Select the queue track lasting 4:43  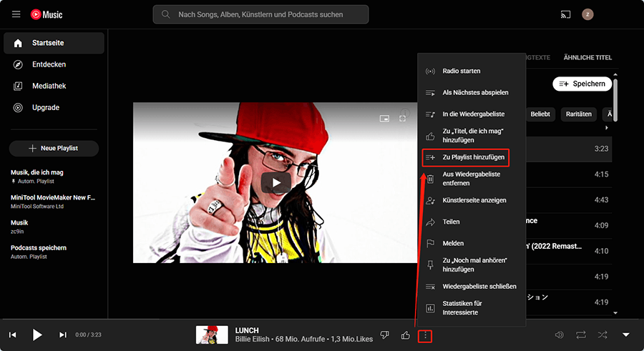[570, 200]
